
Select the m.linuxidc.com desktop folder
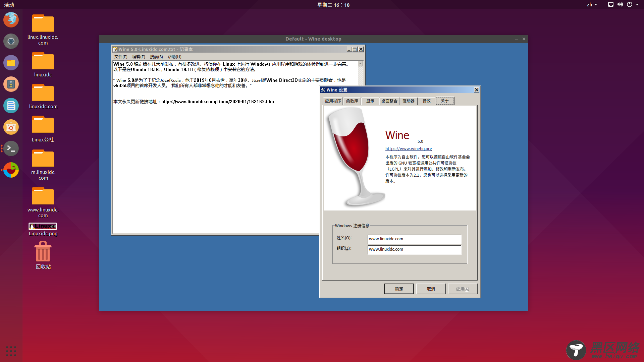click(x=43, y=165)
